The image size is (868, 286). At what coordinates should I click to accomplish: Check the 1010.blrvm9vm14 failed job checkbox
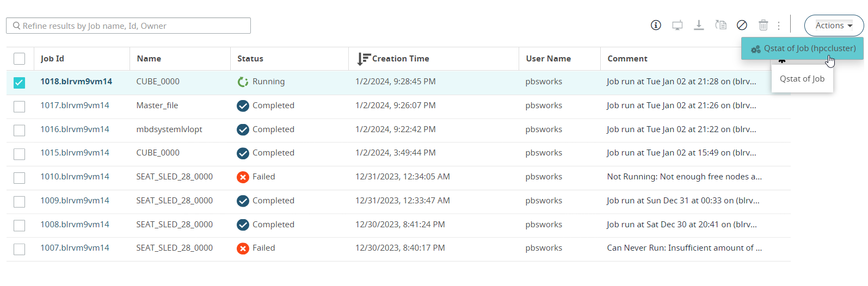(20, 178)
